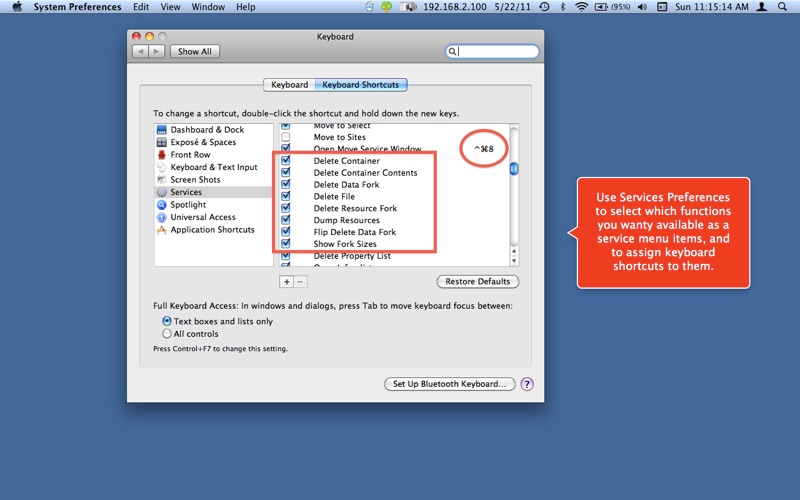800x500 pixels.
Task: Click the plus add shortcut button
Action: (286, 282)
